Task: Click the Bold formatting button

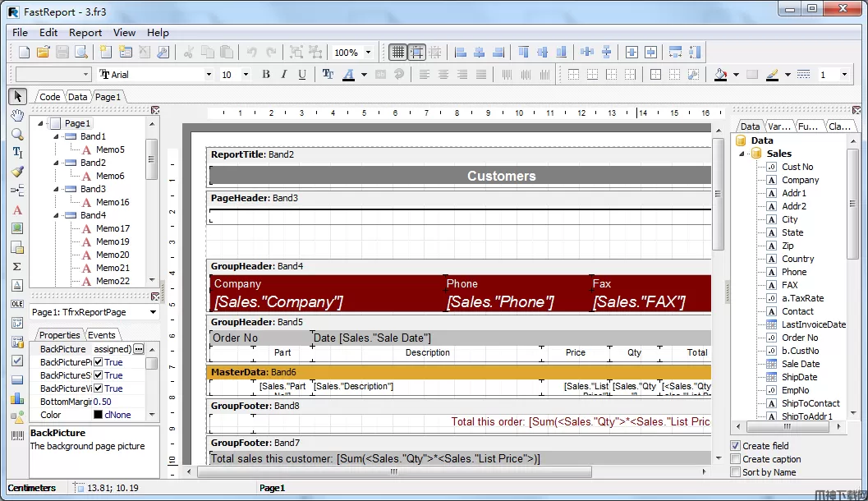Action: tap(265, 75)
